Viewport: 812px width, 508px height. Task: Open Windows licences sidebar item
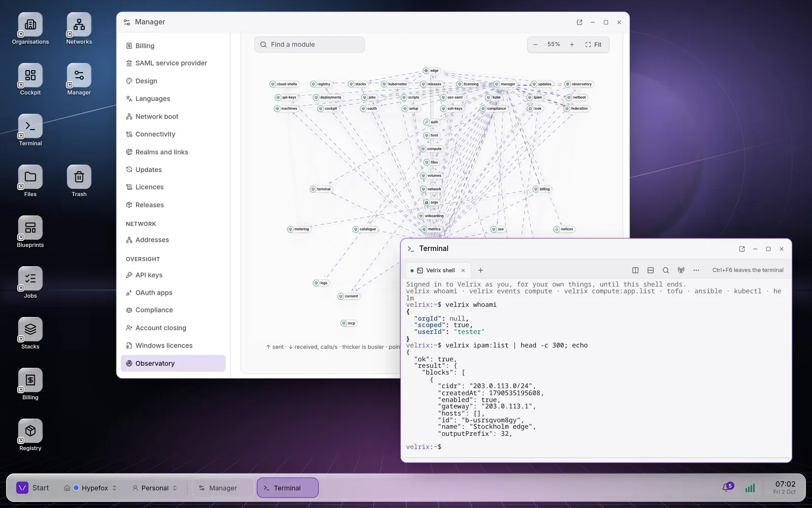click(173, 345)
